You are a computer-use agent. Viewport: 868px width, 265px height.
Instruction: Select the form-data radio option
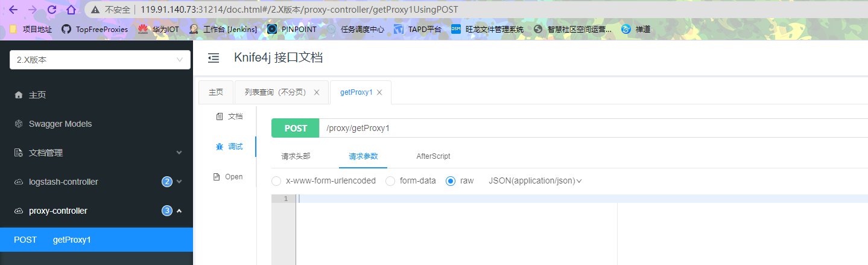click(390, 181)
